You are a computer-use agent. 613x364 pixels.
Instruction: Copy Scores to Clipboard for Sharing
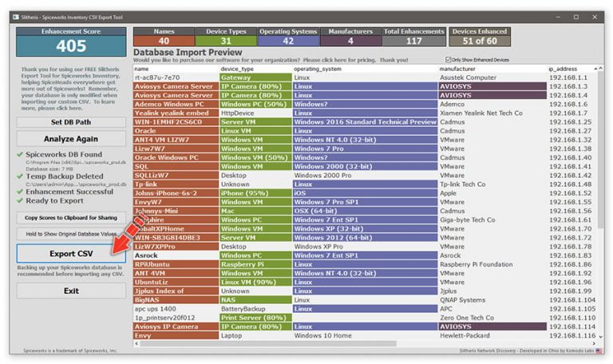[71, 218]
